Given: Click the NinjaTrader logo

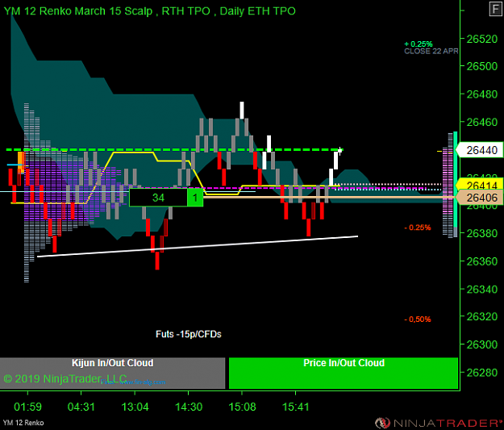Looking at the screenshot, I should point(438,422).
